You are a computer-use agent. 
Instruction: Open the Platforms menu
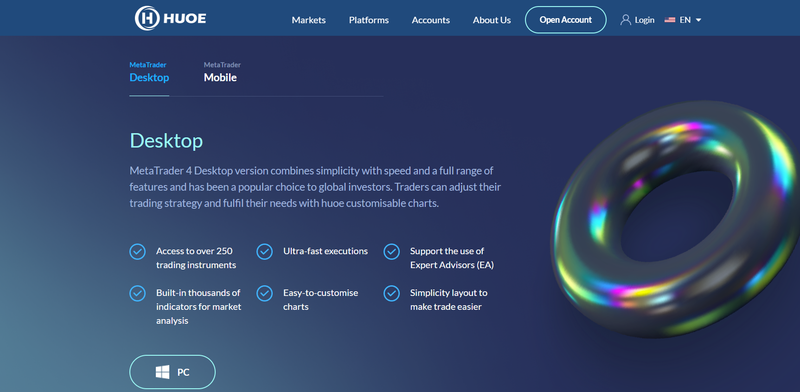pos(369,20)
